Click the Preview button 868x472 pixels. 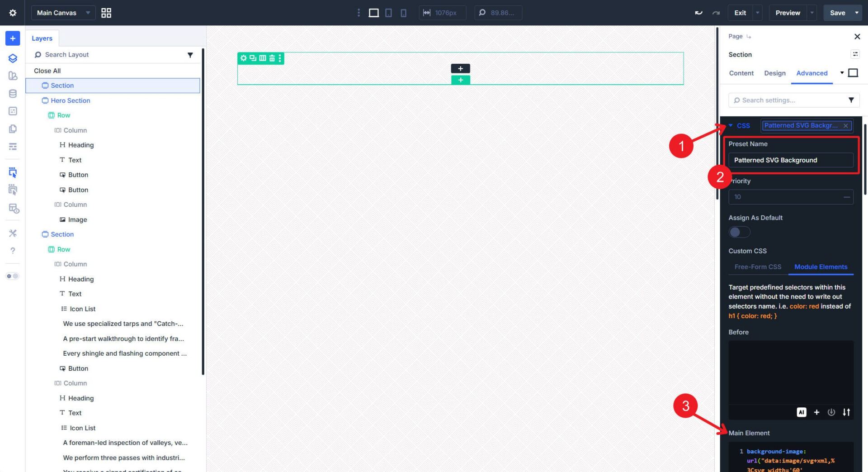click(787, 13)
